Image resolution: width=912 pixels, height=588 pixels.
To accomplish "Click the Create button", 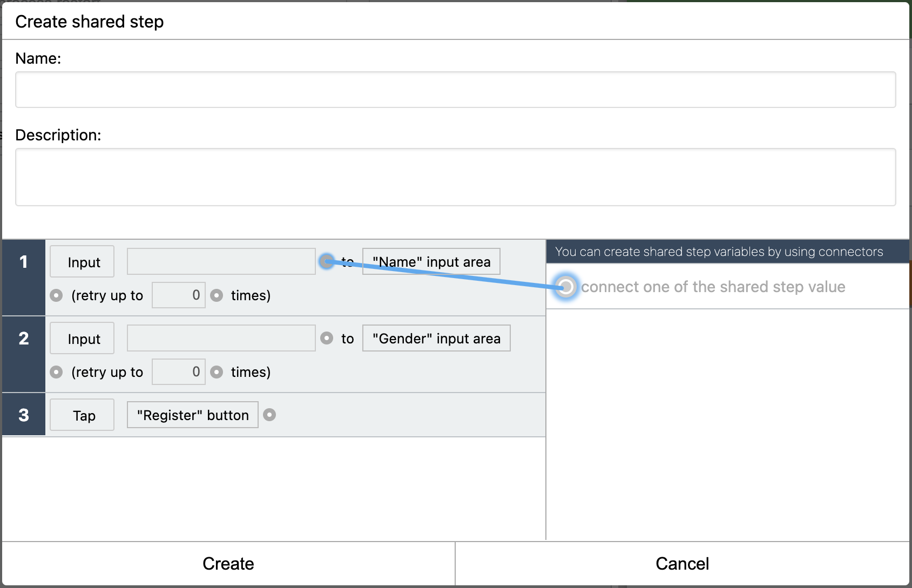I will tap(228, 564).
